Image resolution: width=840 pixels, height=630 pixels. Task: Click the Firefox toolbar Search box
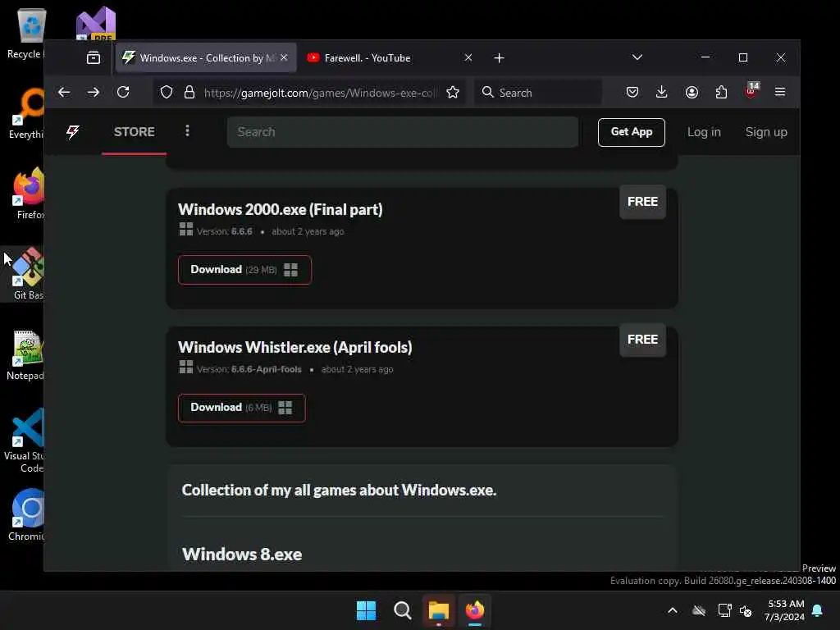coord(538,93)
